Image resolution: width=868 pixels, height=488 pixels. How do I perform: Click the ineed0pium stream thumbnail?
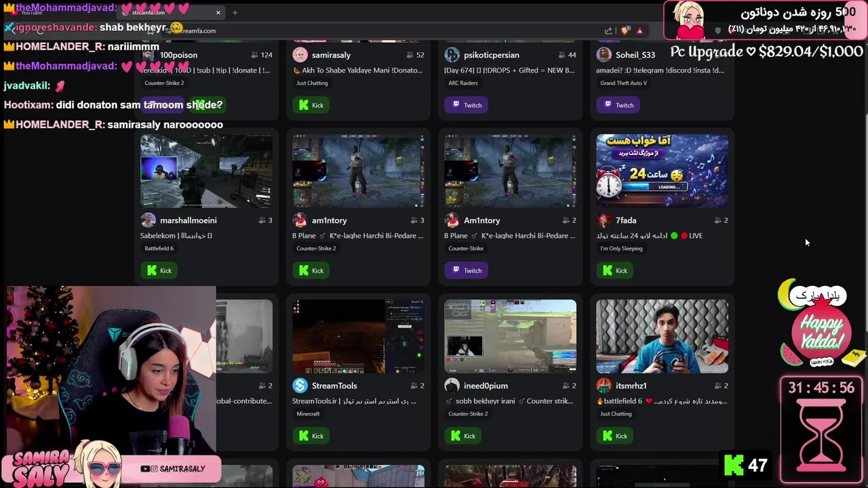pos(510,336)
